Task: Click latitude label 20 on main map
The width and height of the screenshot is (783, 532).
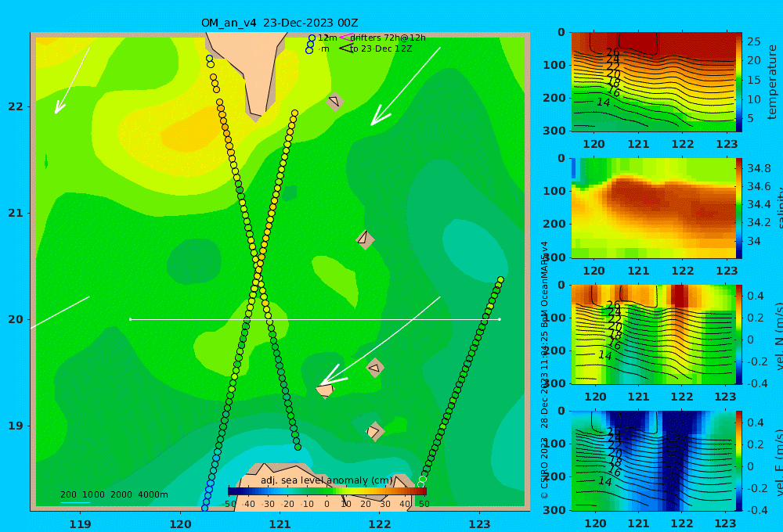Action: coord(16,319)
